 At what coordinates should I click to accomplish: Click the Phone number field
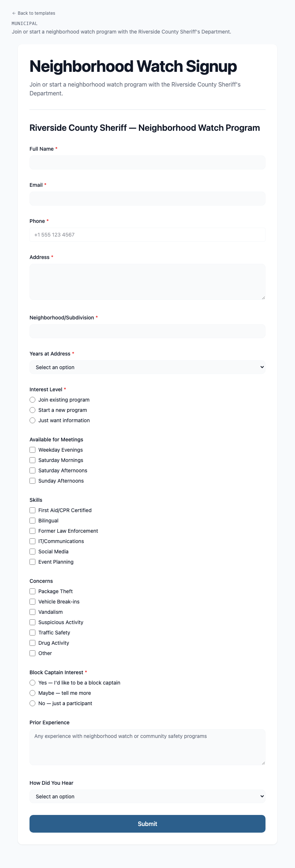[x=147, y=235]
